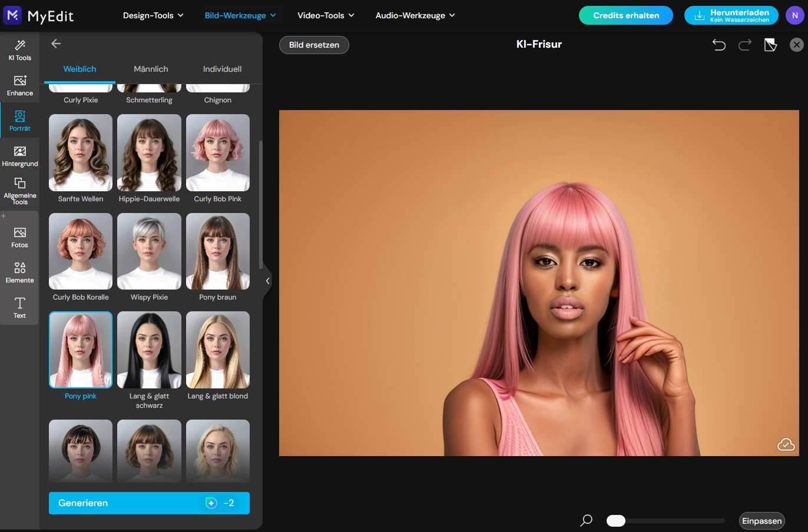Click the Credits erhalten button
808x532 pixels.
pos(626,15)
